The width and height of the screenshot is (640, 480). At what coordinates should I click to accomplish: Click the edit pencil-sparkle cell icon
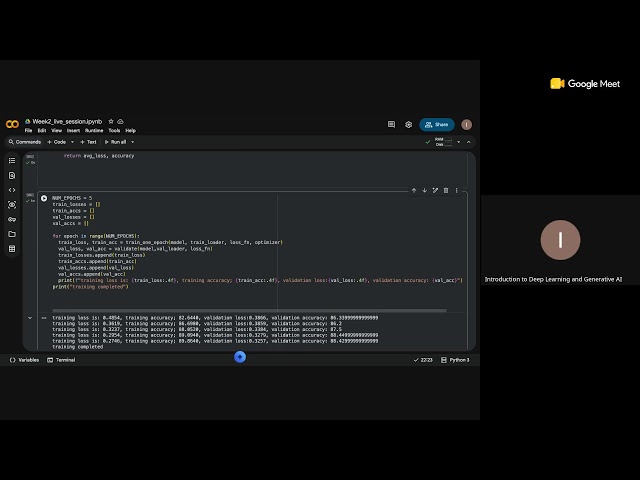click(x=435, y=190)
